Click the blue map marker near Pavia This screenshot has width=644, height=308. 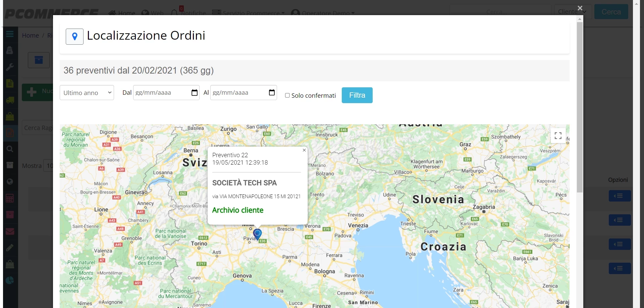257,234
